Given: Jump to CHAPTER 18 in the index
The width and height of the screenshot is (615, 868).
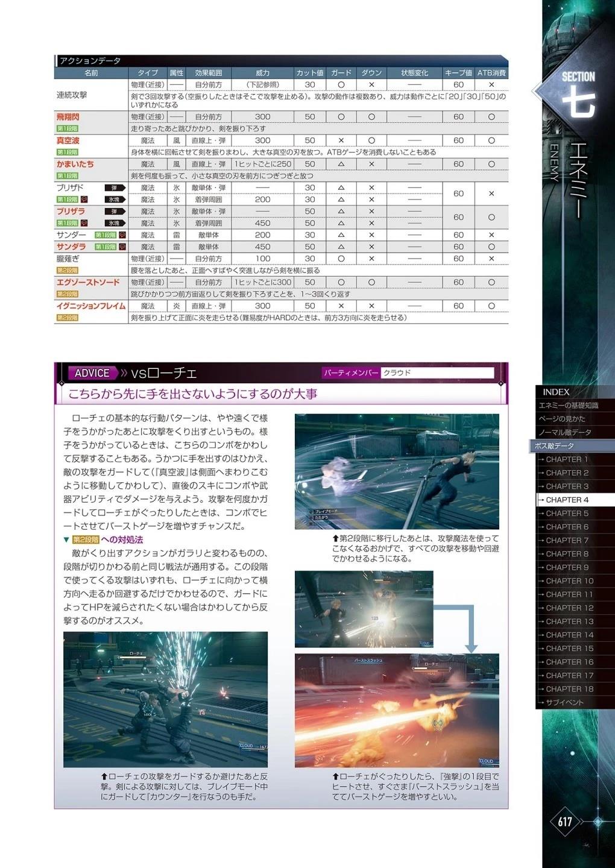Looking at the screenshot, I should coord(569,689).
